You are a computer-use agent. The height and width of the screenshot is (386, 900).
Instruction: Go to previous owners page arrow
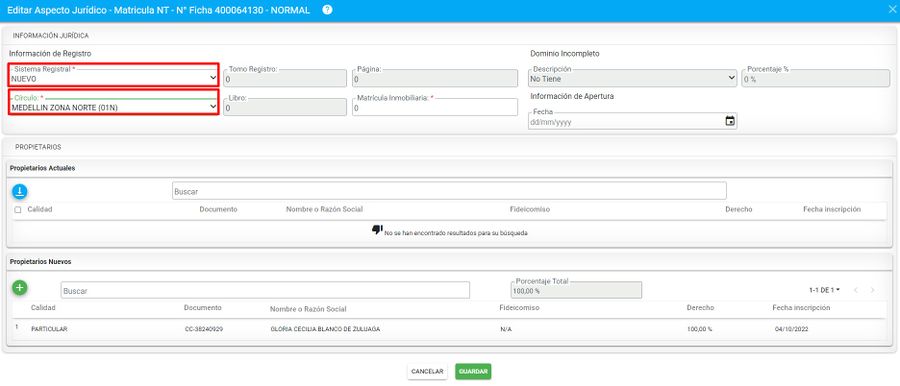(856, 290)
